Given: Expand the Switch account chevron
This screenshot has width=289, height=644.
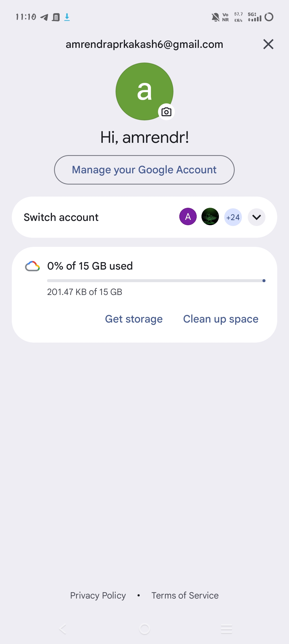Looking at the screenshot, I should (x=256, y=217).
